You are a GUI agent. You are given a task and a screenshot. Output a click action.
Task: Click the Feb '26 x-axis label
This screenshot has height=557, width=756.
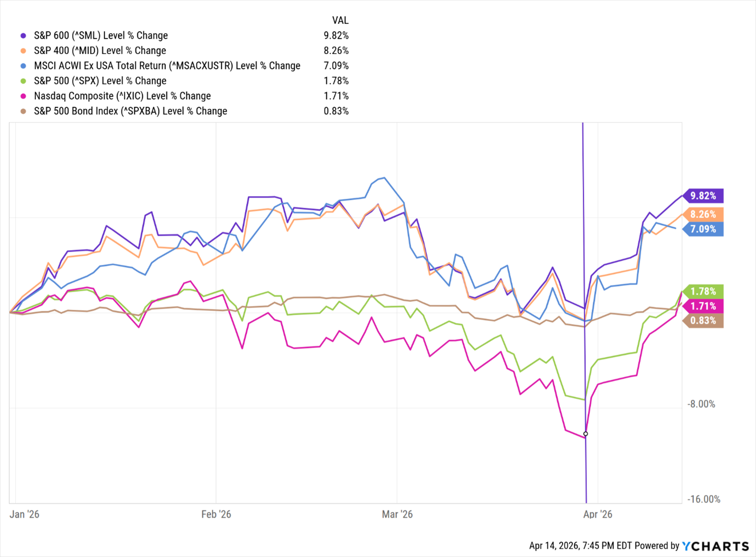coord(216,514)
